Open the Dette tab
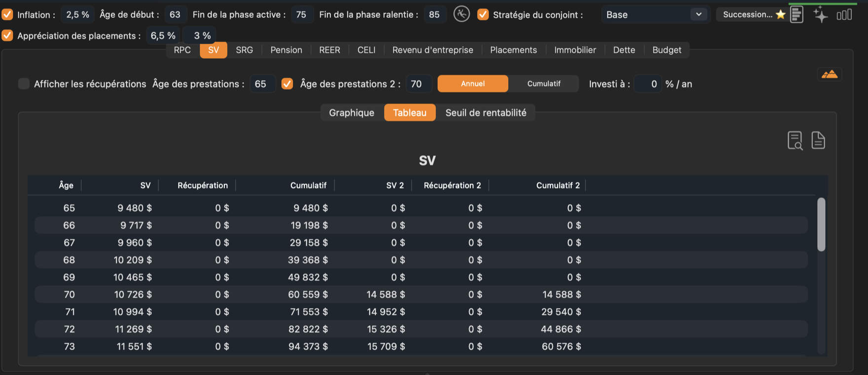Image resolution: width=868 pixels, height=375 pixels. click(x=624, y=50)
